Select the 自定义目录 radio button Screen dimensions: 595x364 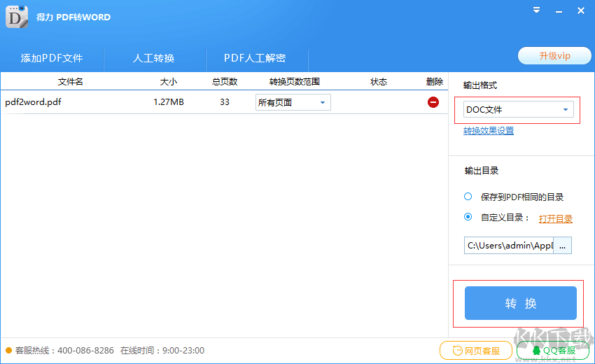click(x=468, y=217)
